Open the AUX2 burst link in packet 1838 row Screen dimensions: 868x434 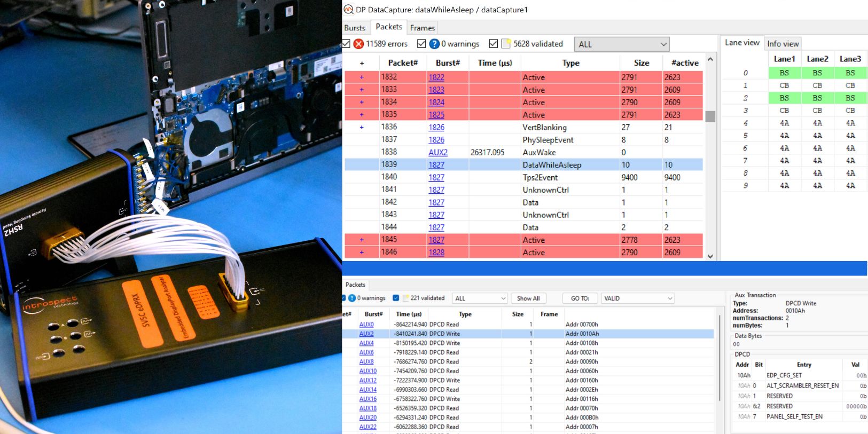438,152
